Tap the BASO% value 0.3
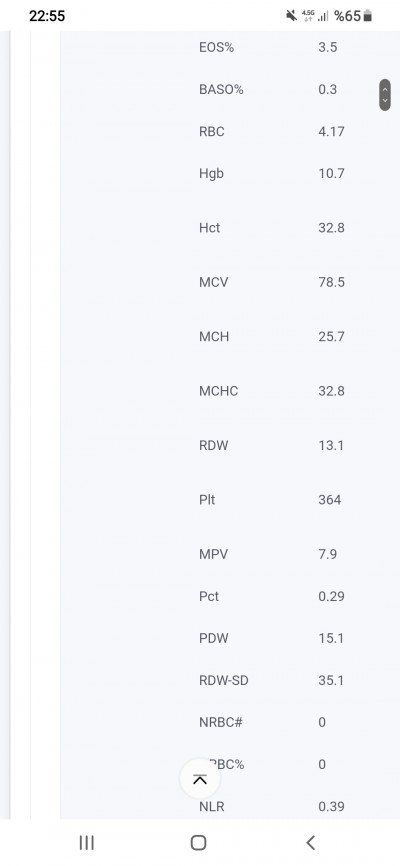Screen dimensions: 400x866 click(x=328, y=89)
